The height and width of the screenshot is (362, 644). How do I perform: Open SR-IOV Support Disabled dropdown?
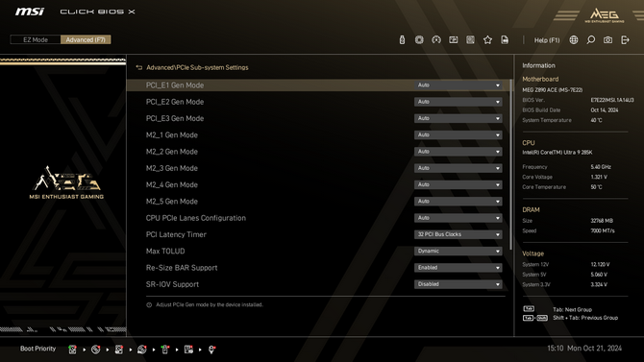click(458, 284)
